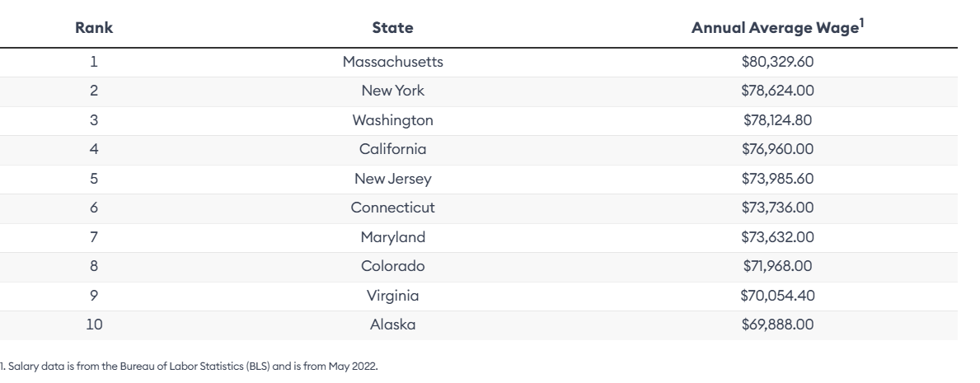This screenshot has width=980, height=383.
Task: Click the New York state name
Action: point(393,91)
